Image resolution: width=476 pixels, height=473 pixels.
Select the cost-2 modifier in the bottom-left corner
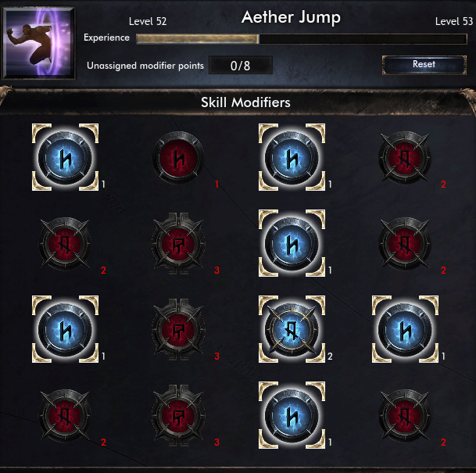tap(65, 415)
